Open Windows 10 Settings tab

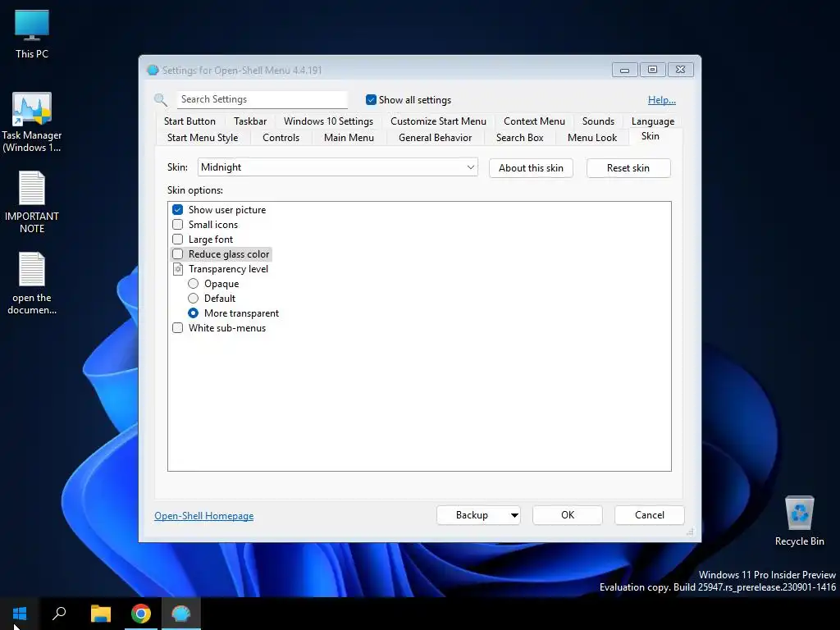pyautogui.click(x=328, y=121)
